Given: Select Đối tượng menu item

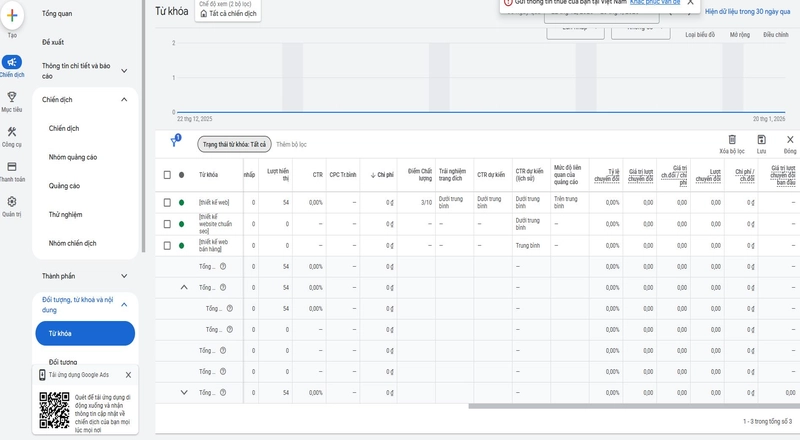Looking at the screenshot, I should [63, 362].
